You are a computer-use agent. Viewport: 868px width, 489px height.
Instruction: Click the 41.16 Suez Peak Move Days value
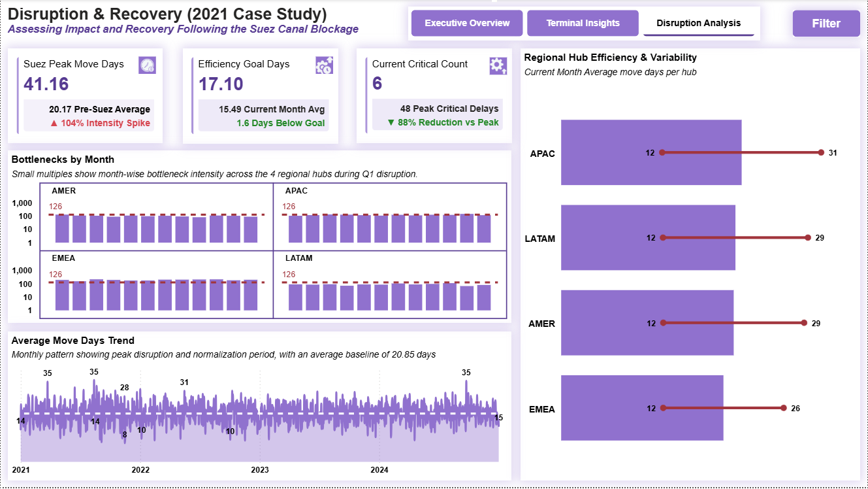pyautogui.click(x=46, y=84)
